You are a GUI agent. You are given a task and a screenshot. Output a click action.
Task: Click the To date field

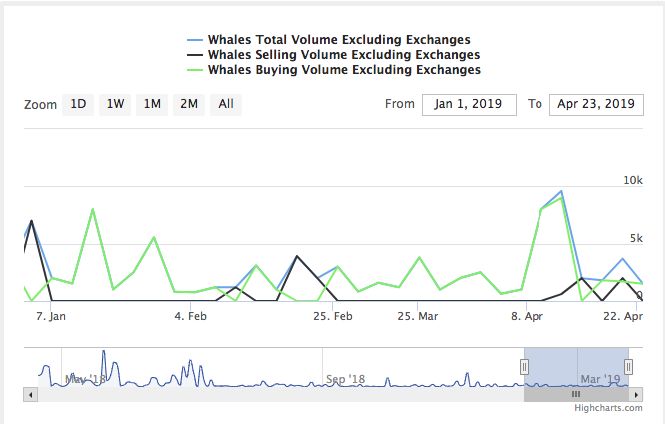pos(597,104)
